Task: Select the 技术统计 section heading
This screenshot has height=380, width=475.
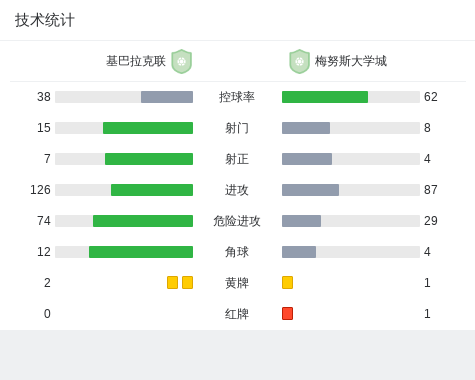Action: point(45,20)
